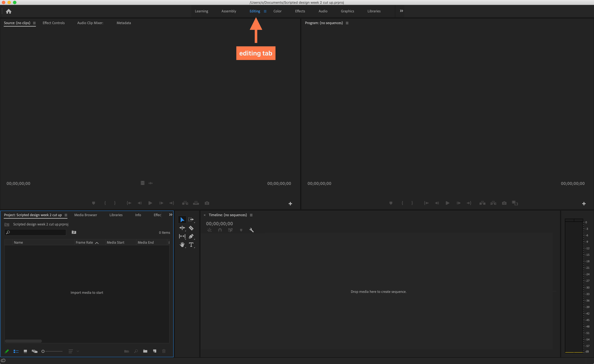Select the Hand tool

coord(182,245)
